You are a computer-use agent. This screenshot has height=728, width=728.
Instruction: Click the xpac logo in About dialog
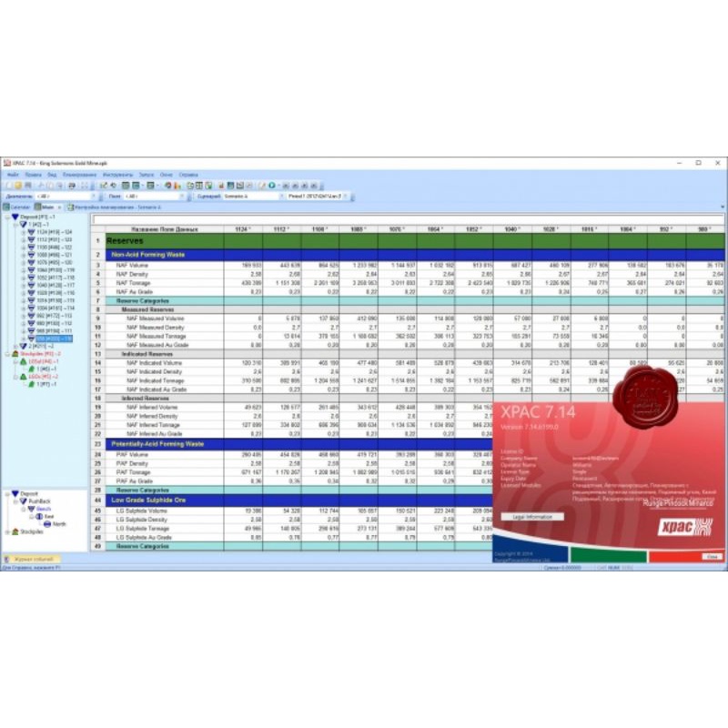pos(685,527)
